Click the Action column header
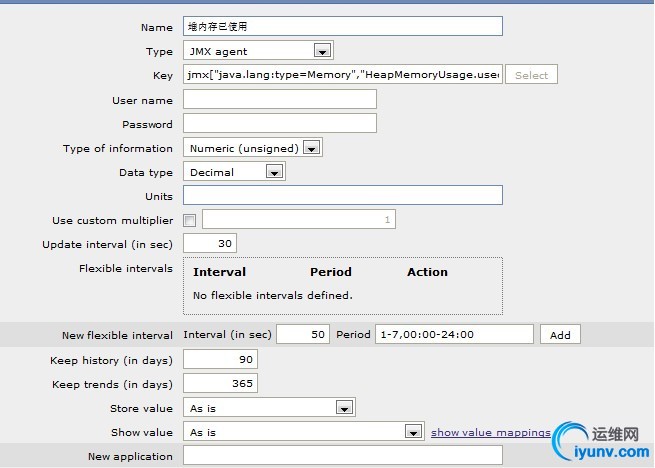This screenshot has height=468, width=655. click(x=427, y=272)
